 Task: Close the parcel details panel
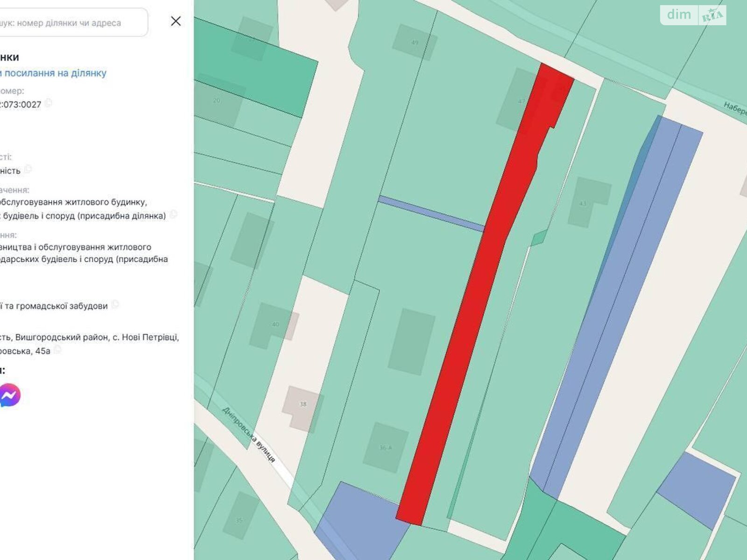pyautogui.click(x=176, y=21)
